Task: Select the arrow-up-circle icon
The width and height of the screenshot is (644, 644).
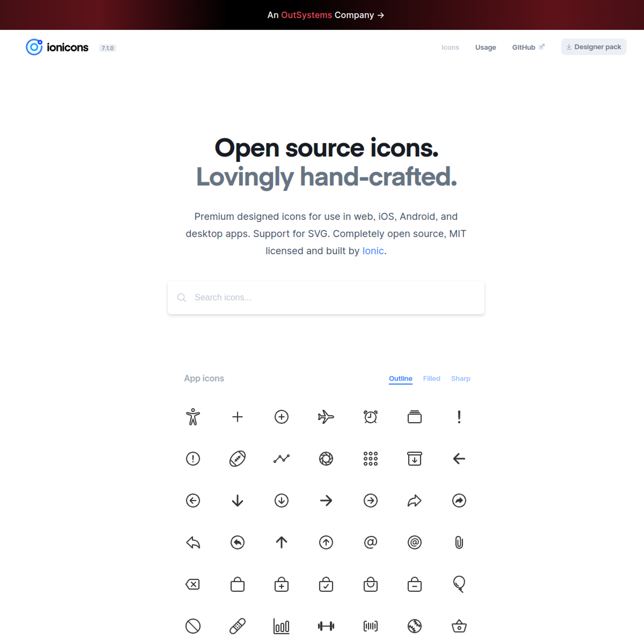Action: tap(326, 542)
